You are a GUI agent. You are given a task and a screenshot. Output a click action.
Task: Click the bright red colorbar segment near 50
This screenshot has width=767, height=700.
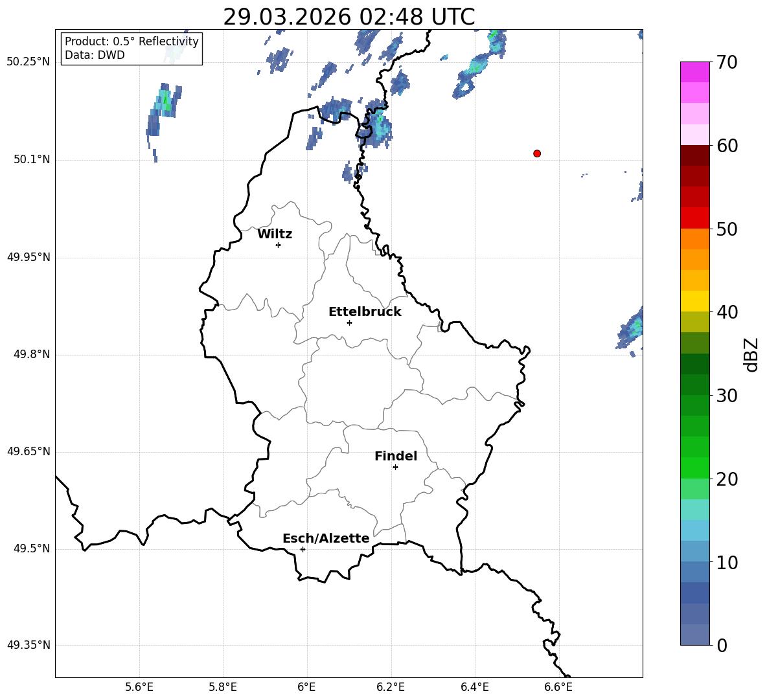[695, 218]
